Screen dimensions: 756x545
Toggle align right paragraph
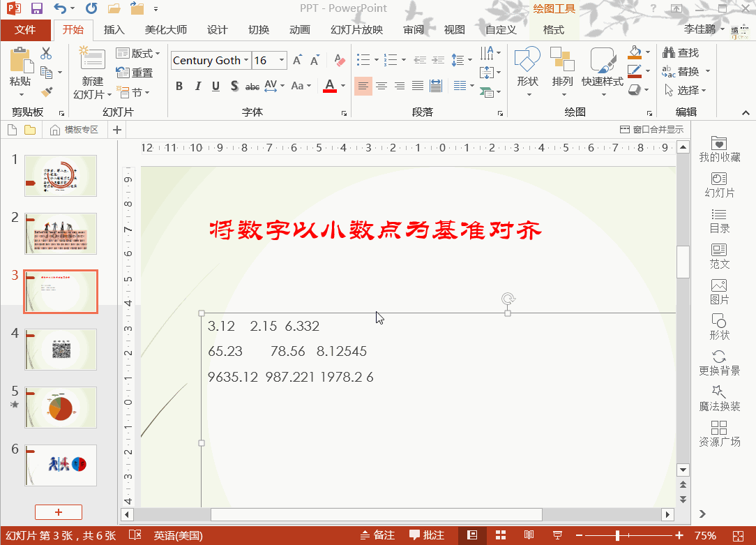point(399,86)
